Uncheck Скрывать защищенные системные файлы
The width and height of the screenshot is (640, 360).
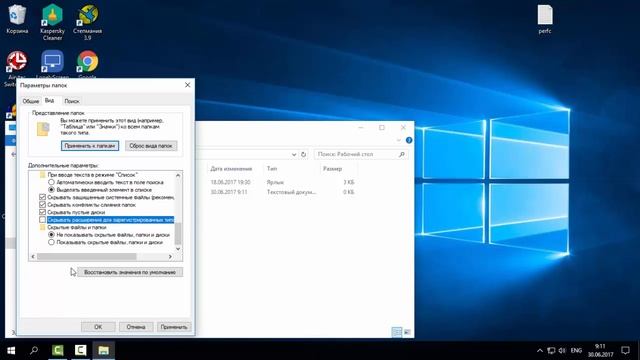tap(42, 197)
